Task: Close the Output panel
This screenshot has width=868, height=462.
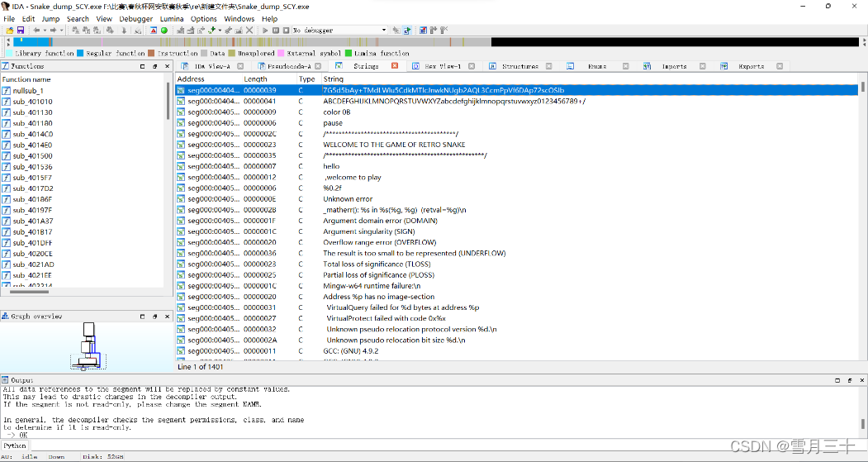Action: [862, 380]
